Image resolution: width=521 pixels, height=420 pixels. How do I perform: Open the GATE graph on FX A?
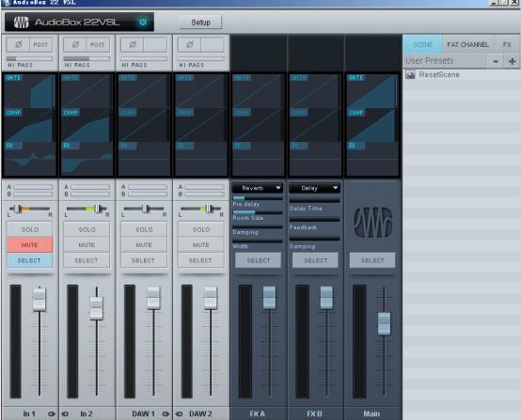coord(259,90)
